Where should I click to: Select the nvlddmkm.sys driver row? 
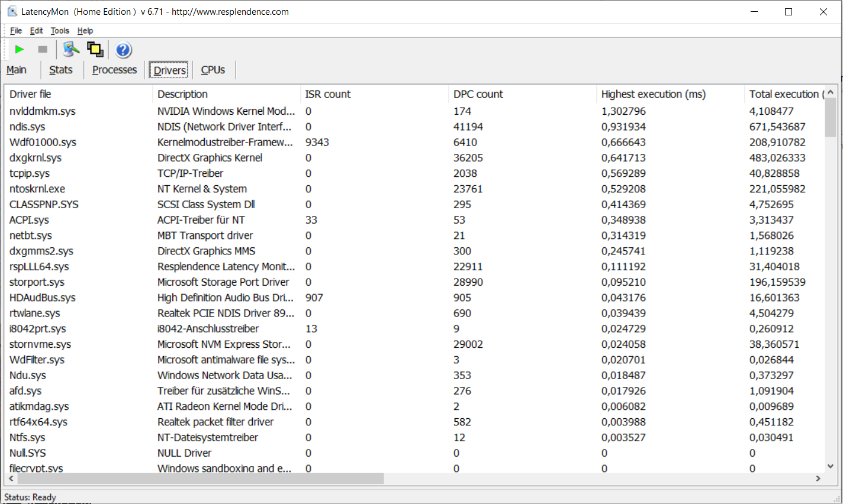414,111
